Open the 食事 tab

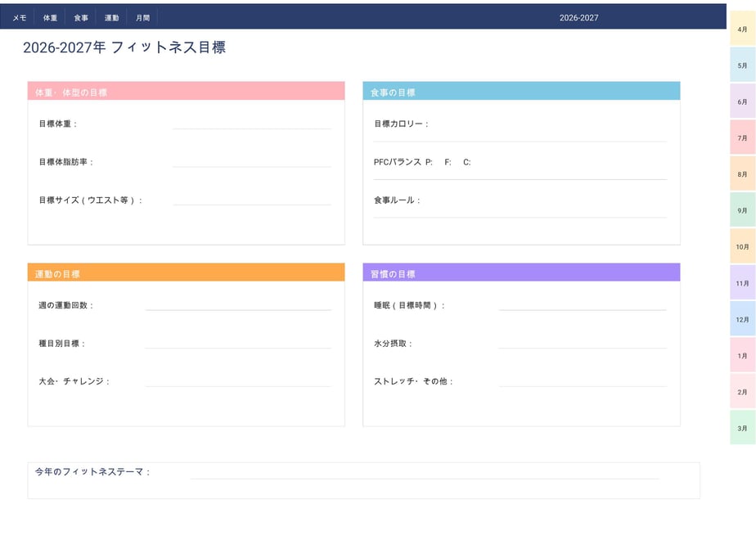click(x=81, y=18)
